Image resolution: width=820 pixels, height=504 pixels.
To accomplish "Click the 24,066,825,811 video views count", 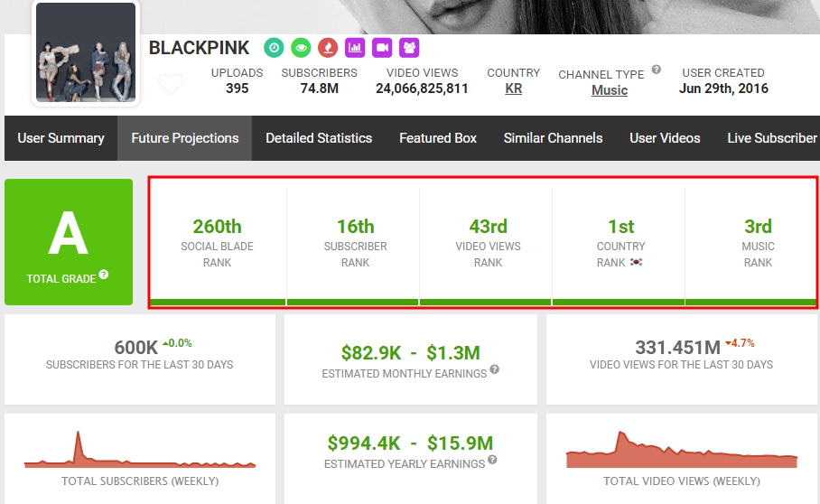I will pyautogui.click(x=422, y=89).
